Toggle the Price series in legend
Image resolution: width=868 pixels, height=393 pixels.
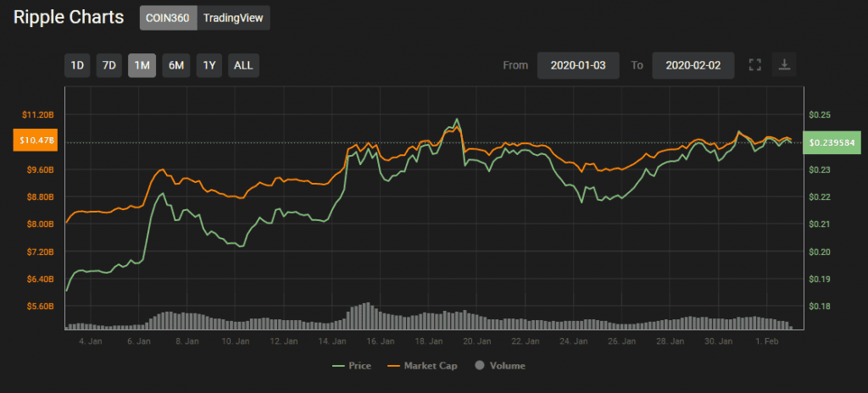(352, 366)
